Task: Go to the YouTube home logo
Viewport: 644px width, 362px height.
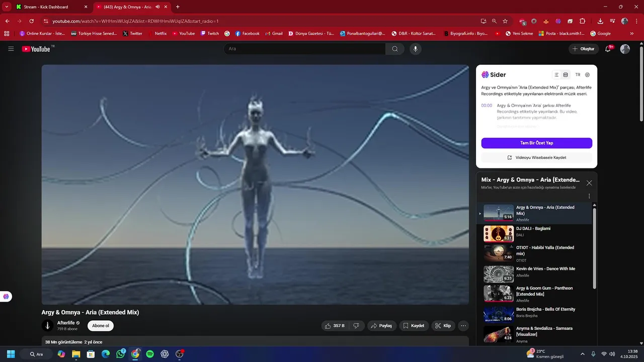Action: 36,49
